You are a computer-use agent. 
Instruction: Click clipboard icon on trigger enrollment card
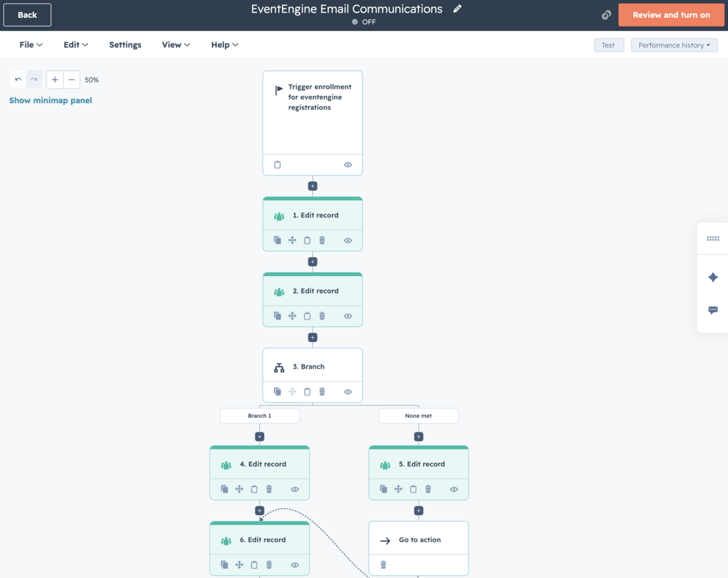tap(277, 164)
